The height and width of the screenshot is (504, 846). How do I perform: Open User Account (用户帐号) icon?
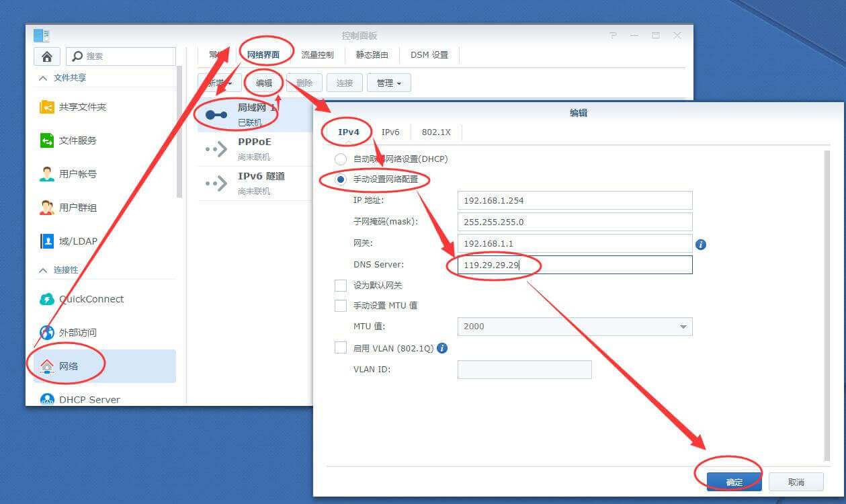click(47, 174)
